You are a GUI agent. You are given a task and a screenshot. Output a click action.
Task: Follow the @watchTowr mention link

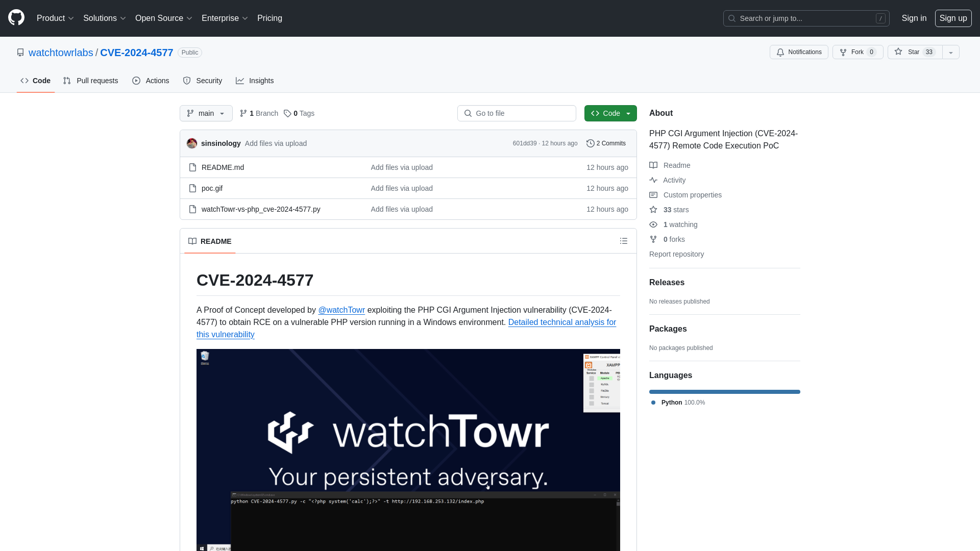coord(341,310)
